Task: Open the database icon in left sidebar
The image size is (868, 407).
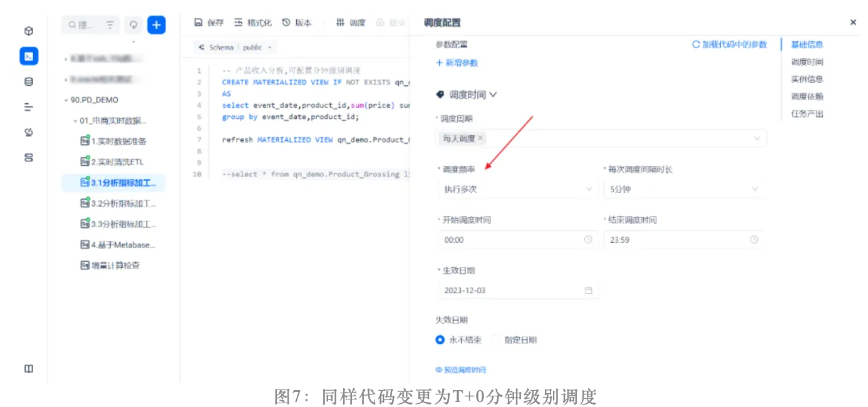Action: click(29, 81)
